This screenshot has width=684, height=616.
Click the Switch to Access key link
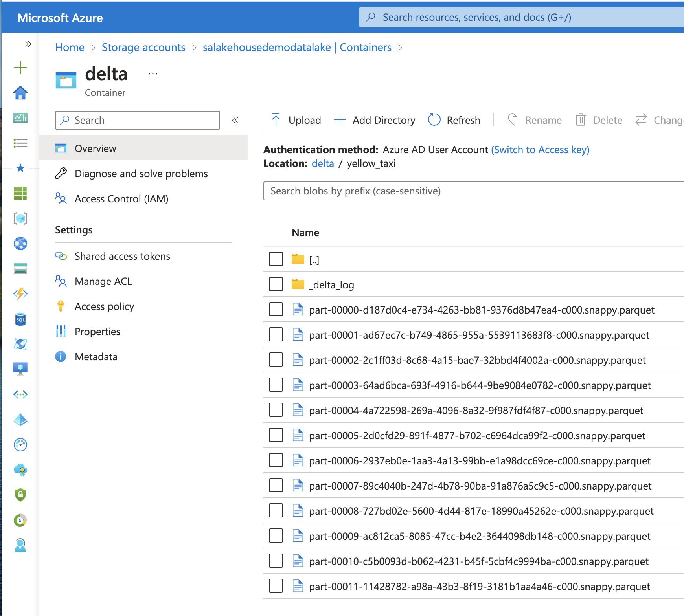point(540,150)
